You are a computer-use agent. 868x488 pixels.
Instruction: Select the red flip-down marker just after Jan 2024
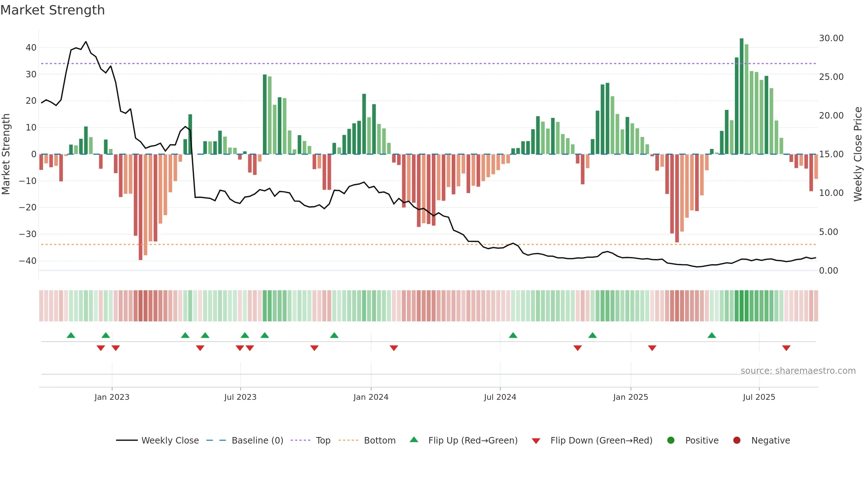pos(394,348)
